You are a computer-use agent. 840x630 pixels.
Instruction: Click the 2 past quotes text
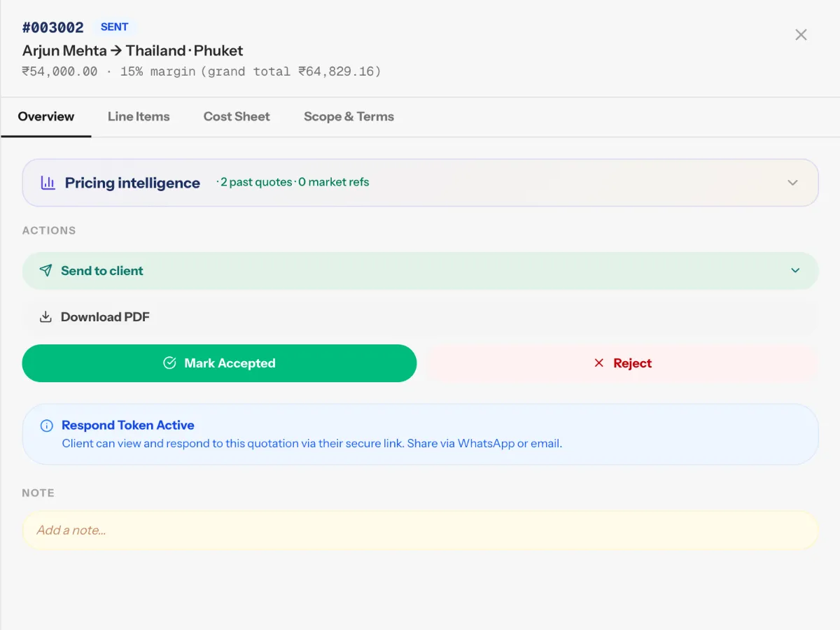point(256,182)
